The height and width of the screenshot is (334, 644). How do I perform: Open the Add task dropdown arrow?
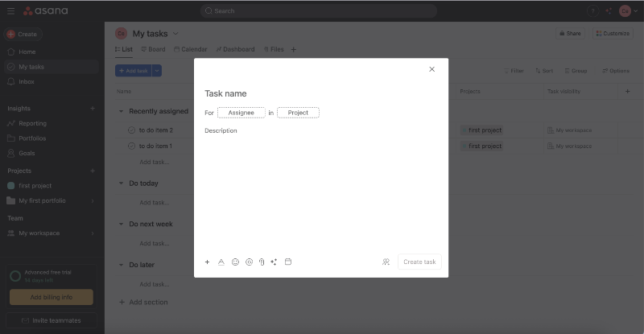(x=157, y=71)
